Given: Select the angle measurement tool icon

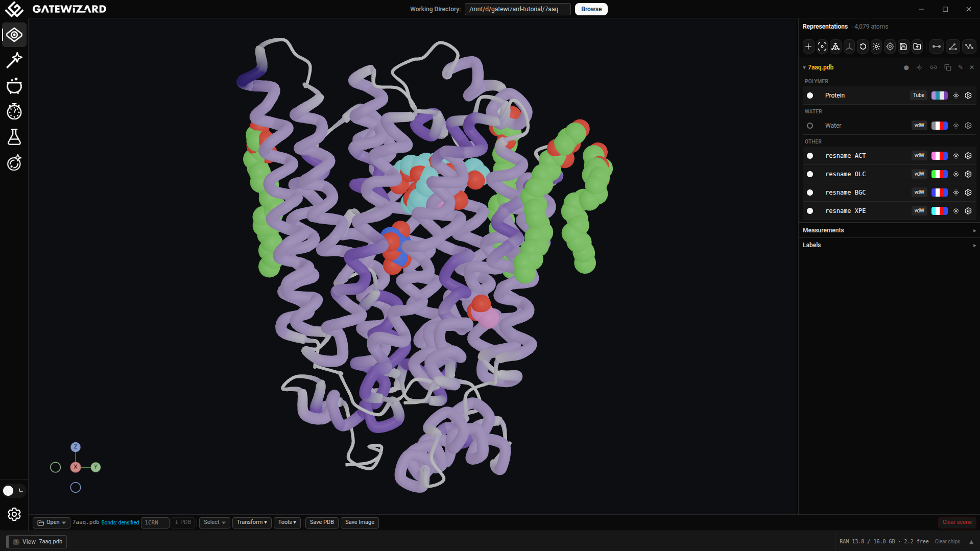Looking at the screenshot, I should [x=953, y=46].
